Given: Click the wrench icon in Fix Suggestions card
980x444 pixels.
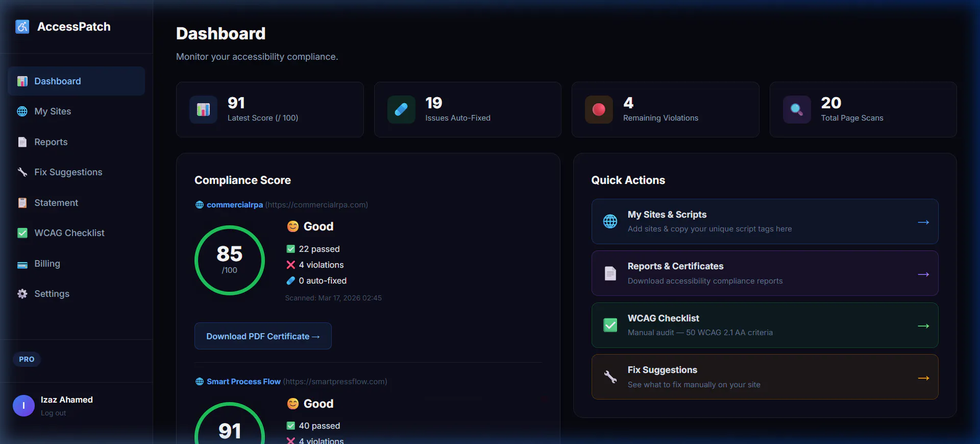Looking at the screenshot, I should (610, 377).
